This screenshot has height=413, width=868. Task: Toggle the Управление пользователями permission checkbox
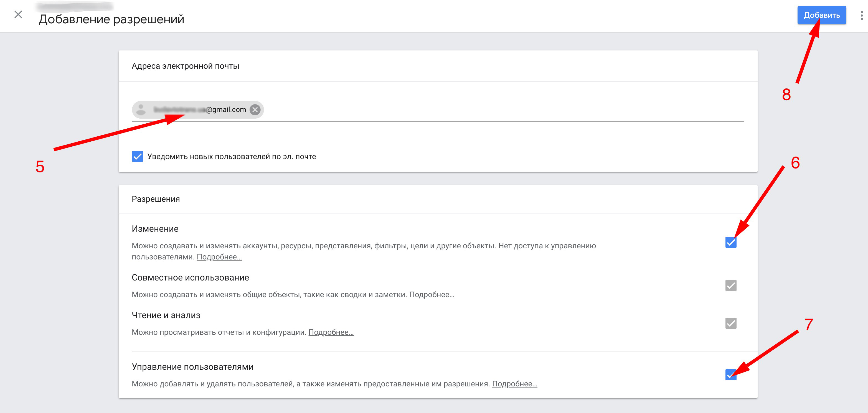[x=730, y=374]
